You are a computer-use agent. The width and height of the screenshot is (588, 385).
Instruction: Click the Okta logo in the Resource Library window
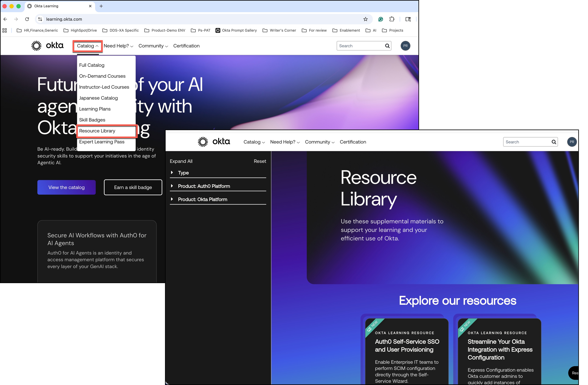[x=214, y=142]
